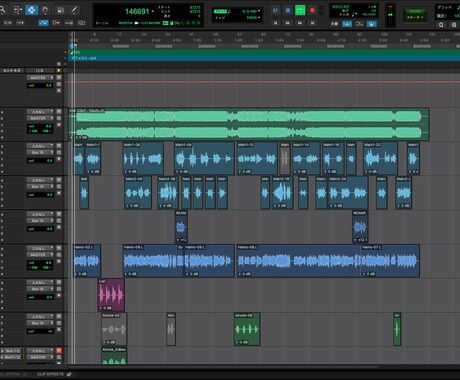Click the green status indicator panel
This screenshot has width=460, height=380.
point(415,14)
